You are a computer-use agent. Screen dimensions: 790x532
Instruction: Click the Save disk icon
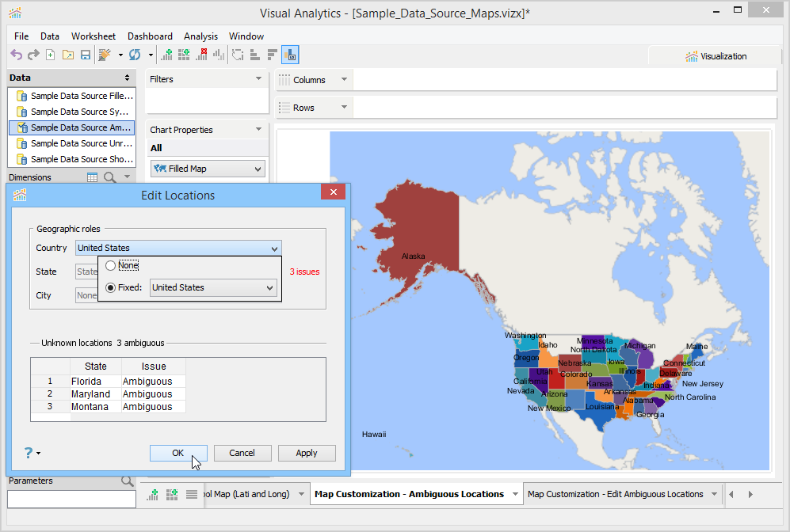click(86, 55)
